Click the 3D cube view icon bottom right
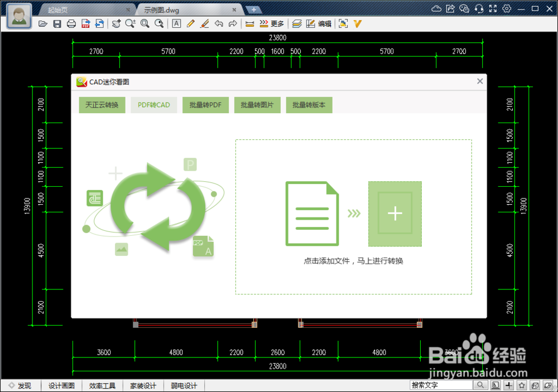558x392 pixels. [x=534, y=385]
